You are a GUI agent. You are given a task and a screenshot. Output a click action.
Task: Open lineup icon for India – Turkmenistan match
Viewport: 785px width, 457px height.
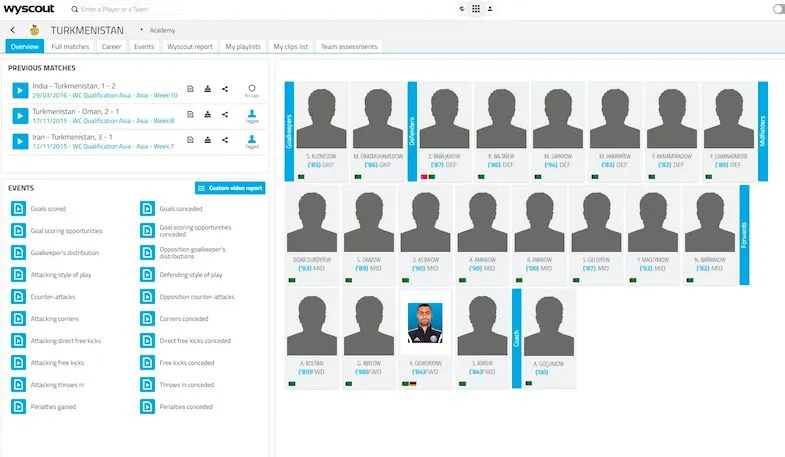point(207,89)
